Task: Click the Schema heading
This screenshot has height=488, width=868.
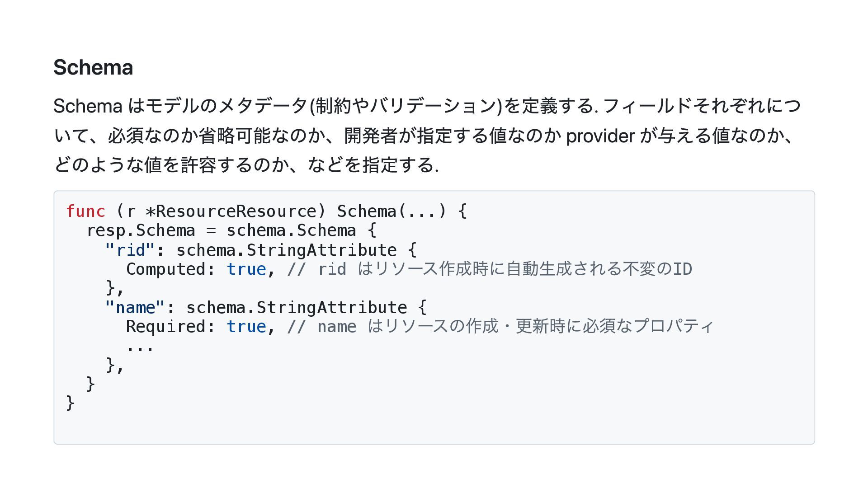Action: click(x=93, y=67)
